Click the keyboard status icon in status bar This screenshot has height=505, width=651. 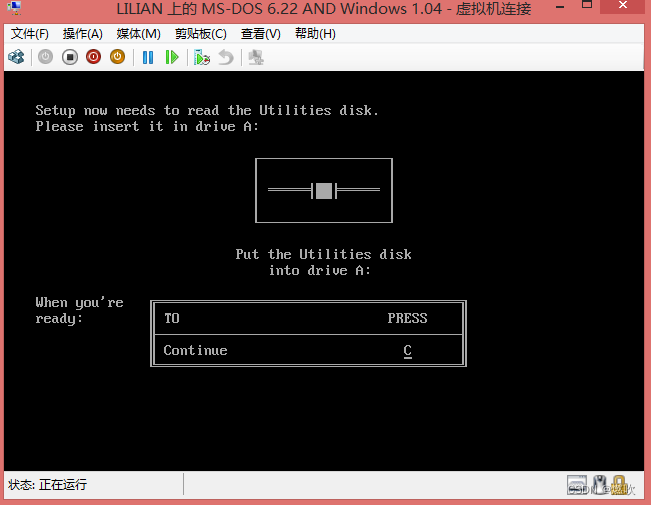(577, 485)
